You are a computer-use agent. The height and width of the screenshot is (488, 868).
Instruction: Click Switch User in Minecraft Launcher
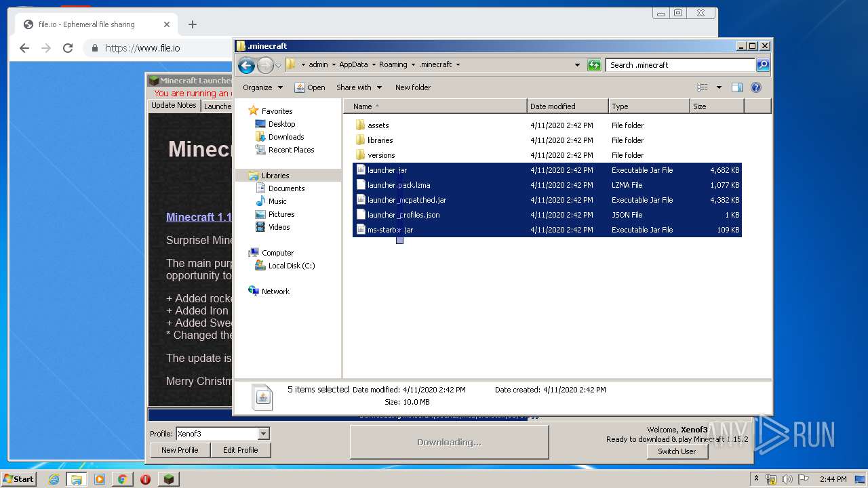pos(677,451)
